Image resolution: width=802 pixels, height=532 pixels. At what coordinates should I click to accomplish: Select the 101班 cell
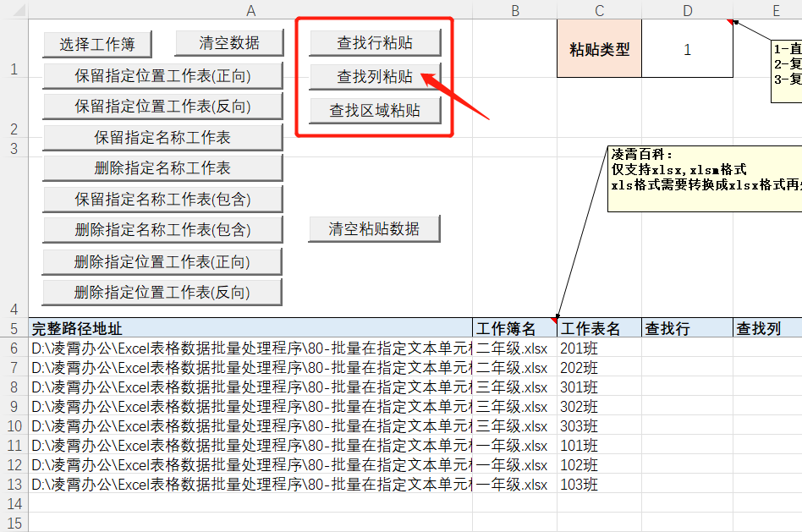click(599, 445)
